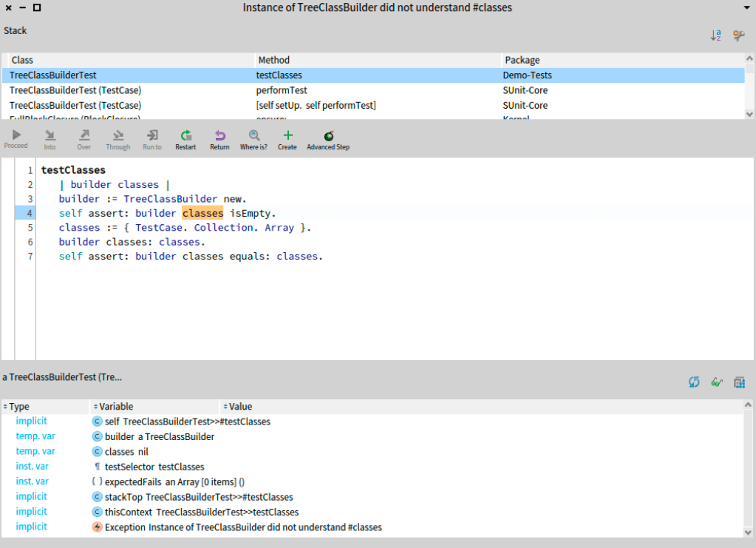Step Into the current message send

[50, 139]
